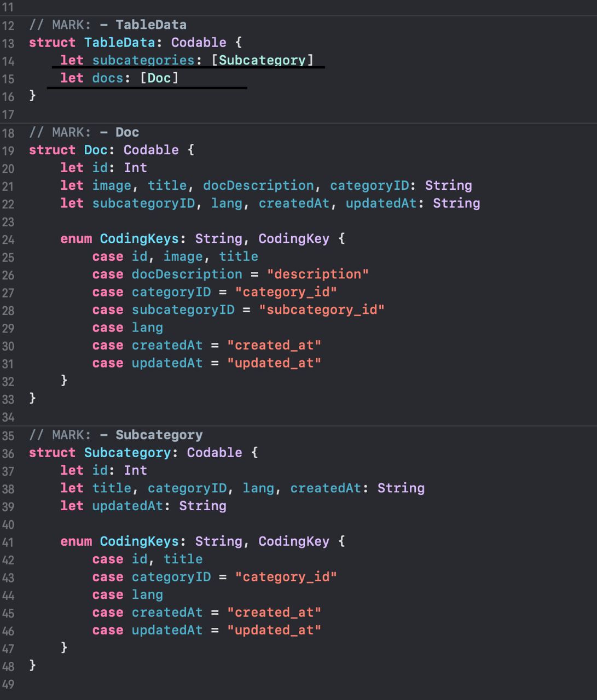Click the Subcategory struct name on line 36

point(127,452)
